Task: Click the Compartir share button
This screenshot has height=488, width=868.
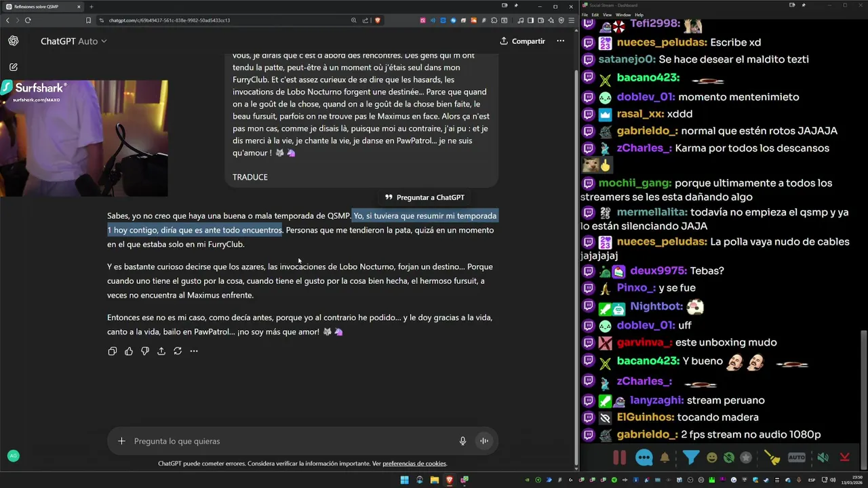Action: tap(522, 41)
